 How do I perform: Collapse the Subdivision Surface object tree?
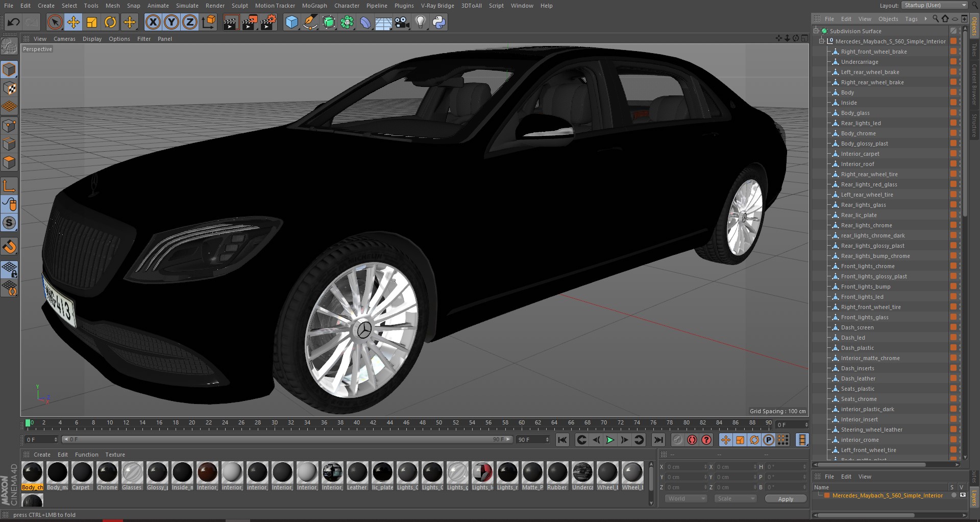(816, 31)
